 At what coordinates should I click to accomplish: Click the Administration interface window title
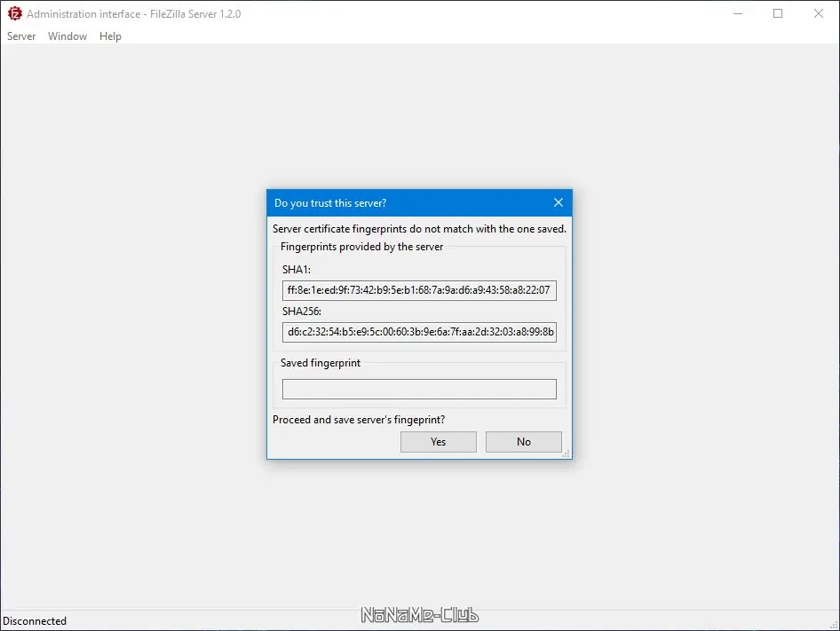[x=133, y=14]
